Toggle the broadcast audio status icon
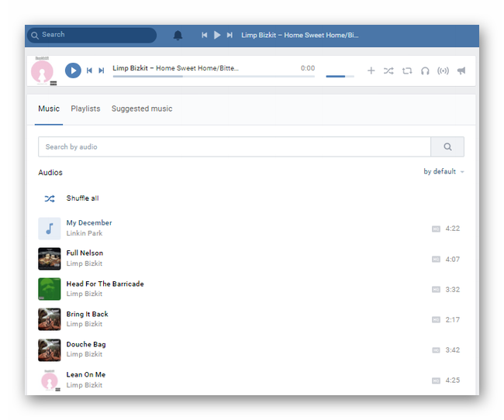Viewport: 504px width, 420px height. pos(443,71)
